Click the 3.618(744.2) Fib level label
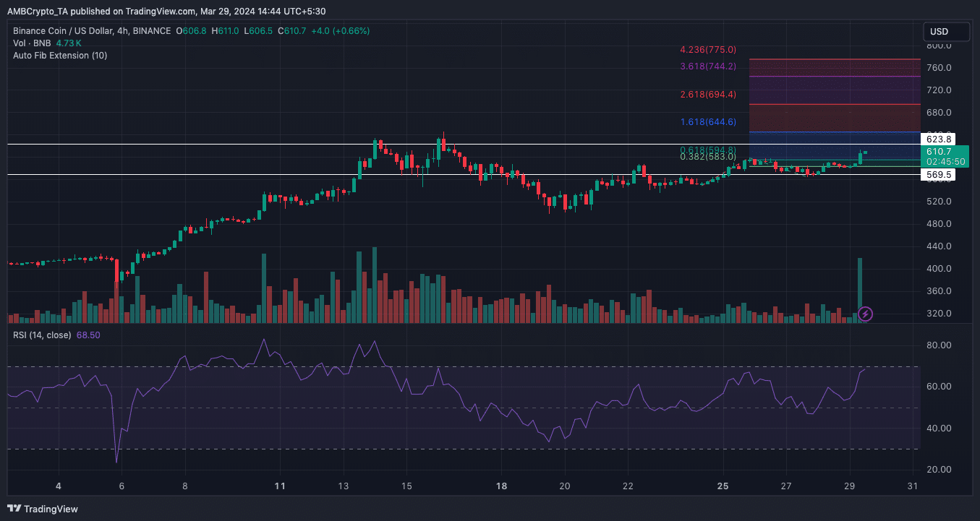The width and height of the screenshot is (980, 521). click(708, 66)
